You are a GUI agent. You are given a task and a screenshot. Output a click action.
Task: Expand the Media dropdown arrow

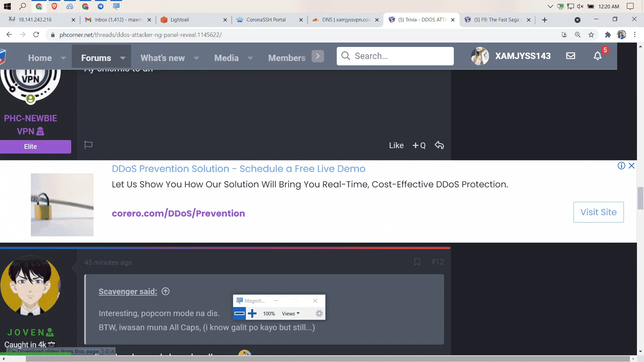tap(250, 58)
